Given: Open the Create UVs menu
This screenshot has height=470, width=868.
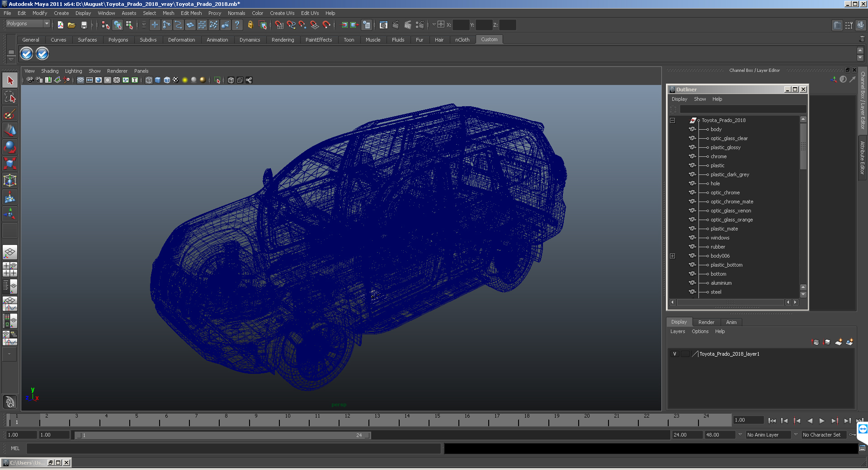Looking at the screenshot, I should point(282,13).
